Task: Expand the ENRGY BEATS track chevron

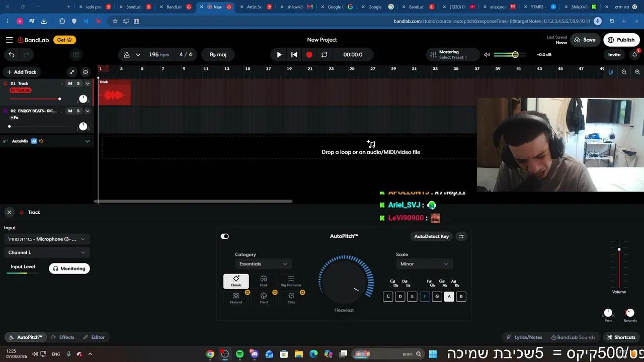Action: coord(87,111)
